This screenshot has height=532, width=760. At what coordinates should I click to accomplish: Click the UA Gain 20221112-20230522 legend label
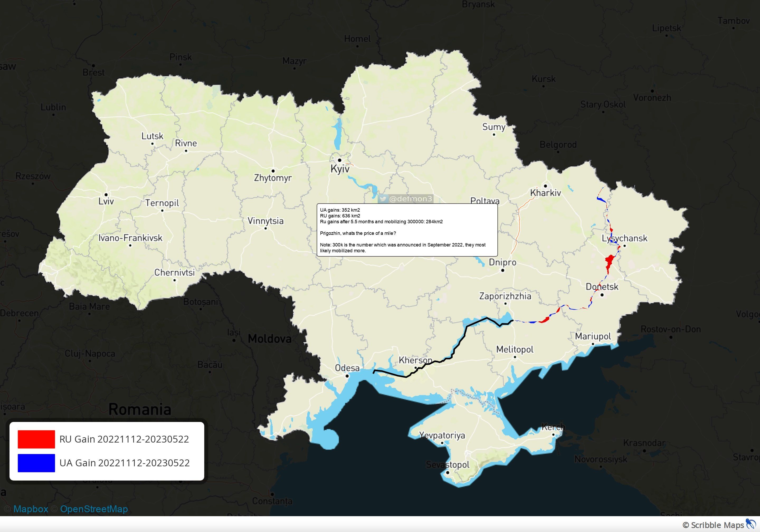(x=125, y=463)
